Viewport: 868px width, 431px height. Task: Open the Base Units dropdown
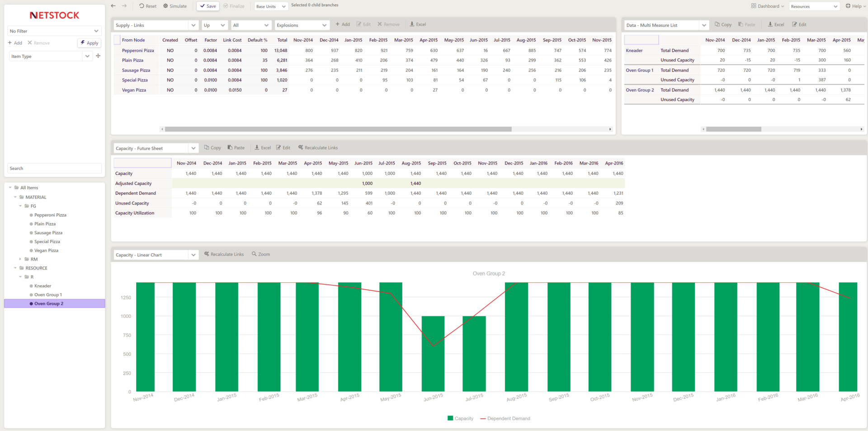[x=271, y=6]
